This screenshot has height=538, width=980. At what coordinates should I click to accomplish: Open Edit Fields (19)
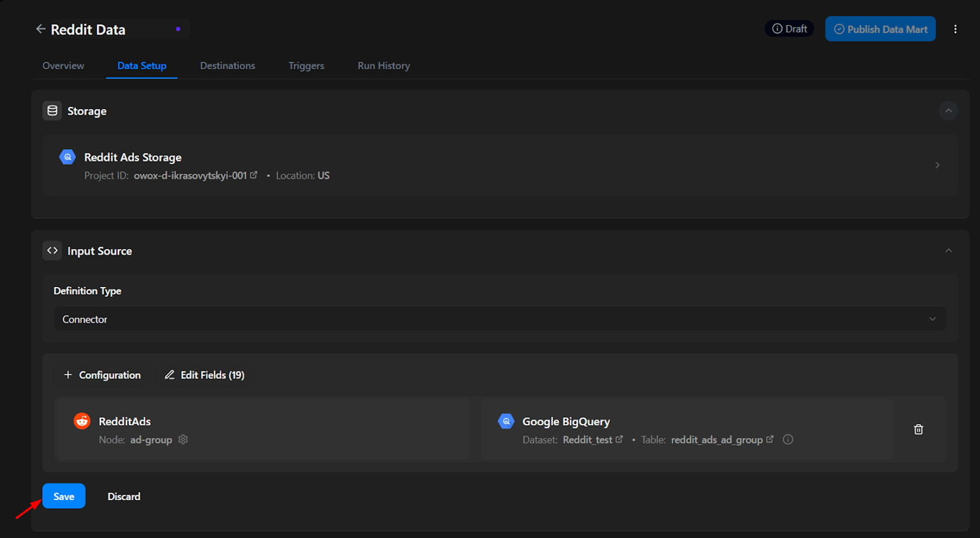pyautogui.click(x=204, y=375)
